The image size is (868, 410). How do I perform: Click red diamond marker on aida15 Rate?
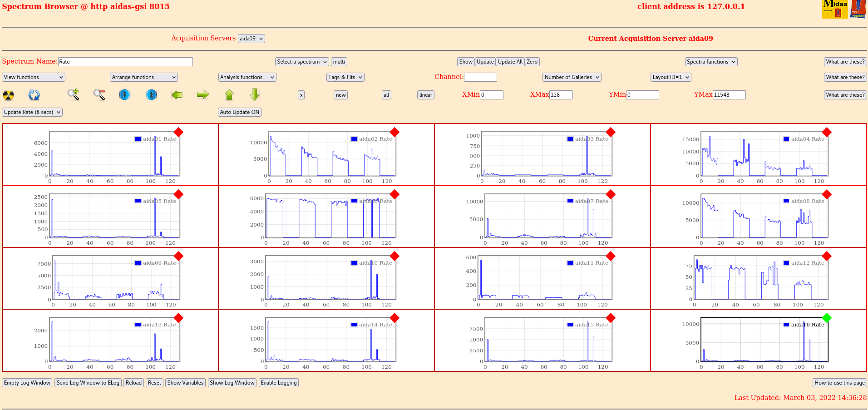pyautogui.click(x=611, y=318)
